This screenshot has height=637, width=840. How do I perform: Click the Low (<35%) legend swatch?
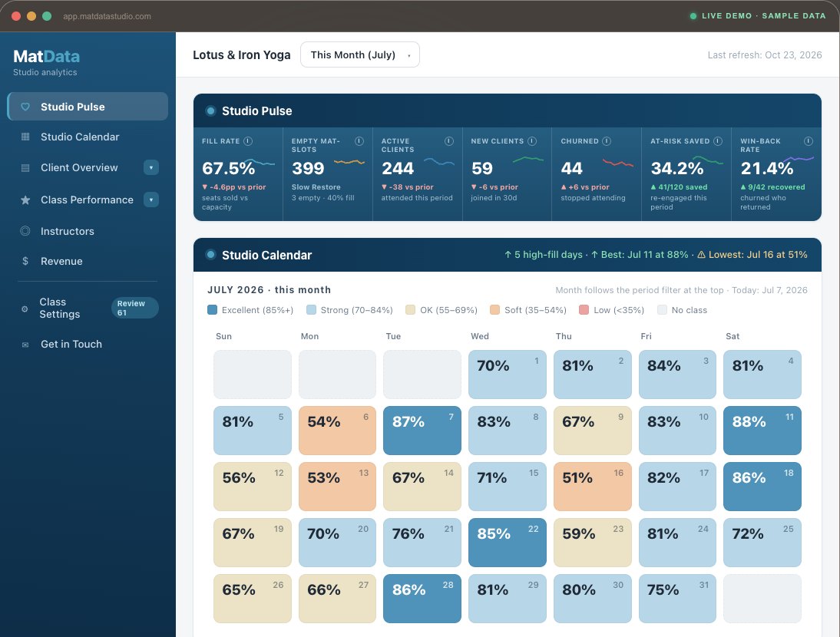click(584, 310)
